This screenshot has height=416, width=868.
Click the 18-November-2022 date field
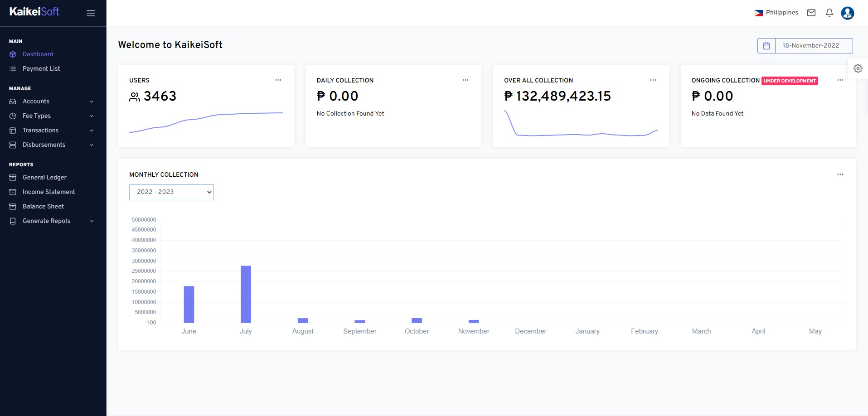point(814,46)
